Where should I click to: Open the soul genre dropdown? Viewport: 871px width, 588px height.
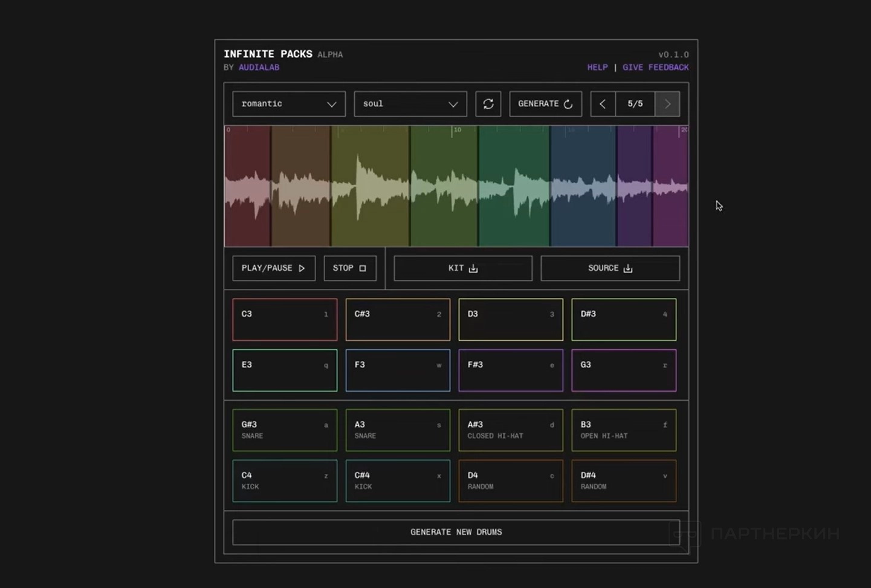pos(410,104)
